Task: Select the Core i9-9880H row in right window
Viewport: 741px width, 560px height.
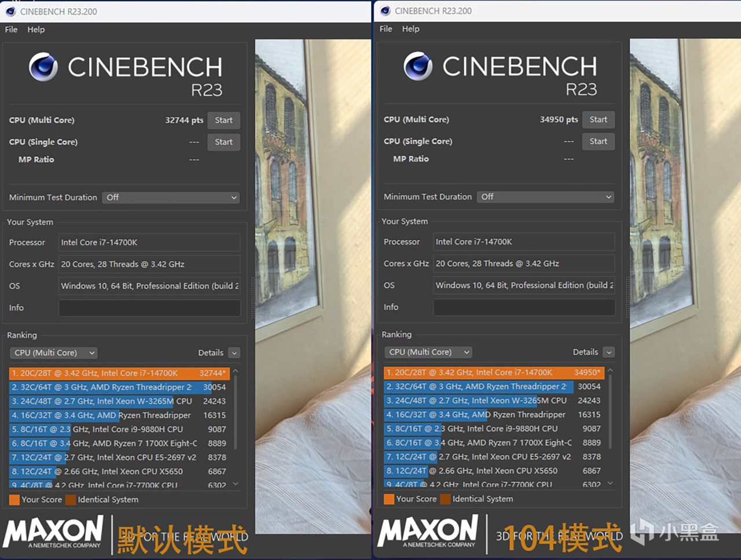Action: tap(494, 429)
